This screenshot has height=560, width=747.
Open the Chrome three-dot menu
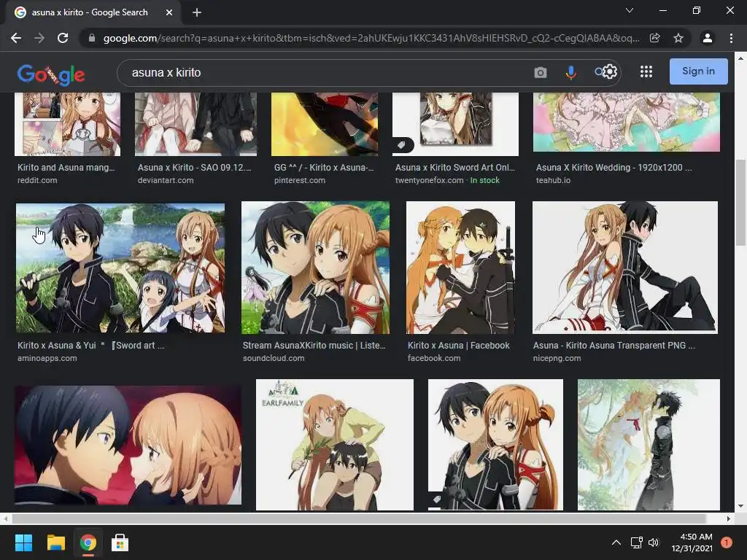pos(731,38)
